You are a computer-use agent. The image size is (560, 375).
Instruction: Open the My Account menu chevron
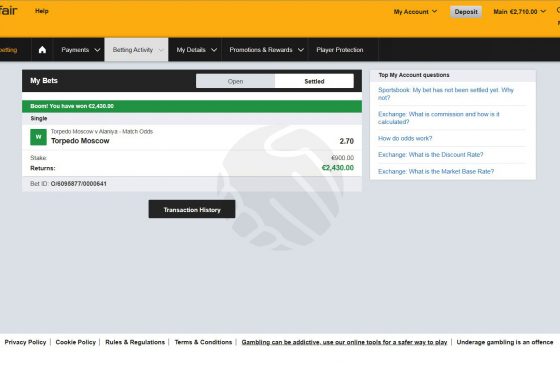435,11
